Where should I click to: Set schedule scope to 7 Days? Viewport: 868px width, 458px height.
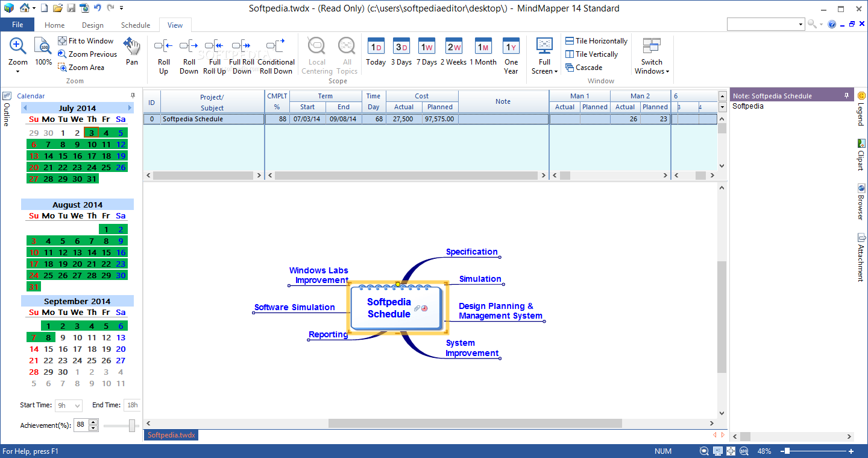coord(427,52)
